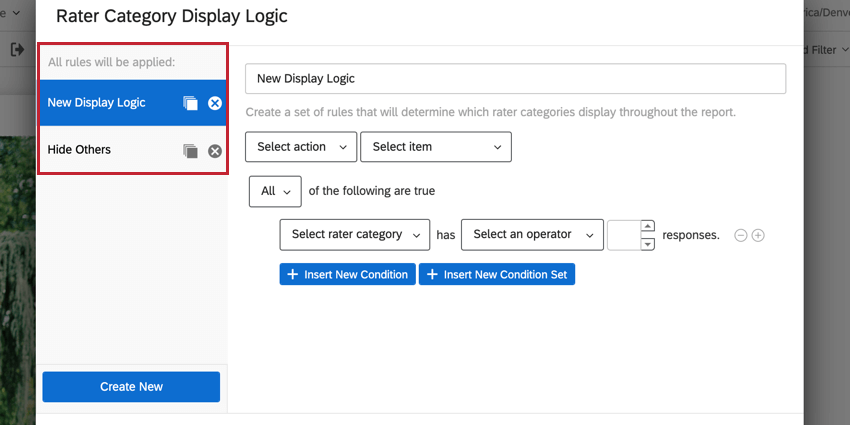Decrease the responses count stepper
This screenshot has height=425, width=850.
pyautogui.click(x=647, y=243)
